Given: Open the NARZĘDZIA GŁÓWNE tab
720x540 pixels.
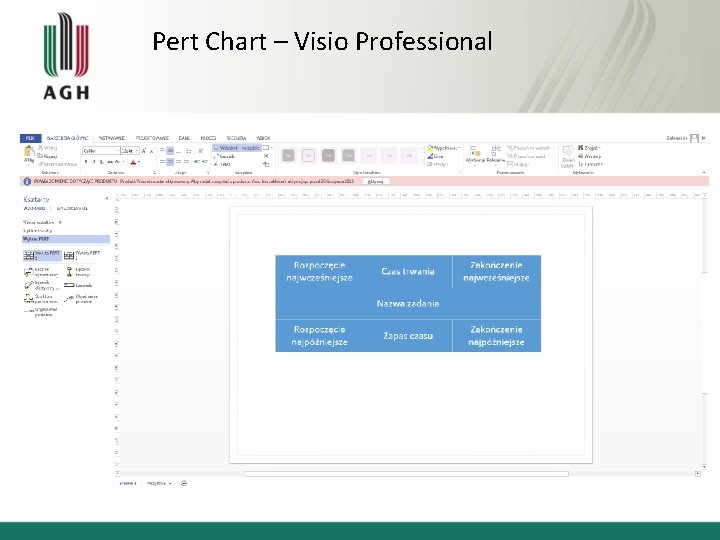Looking at the screenshot, I should pos(68,138).
